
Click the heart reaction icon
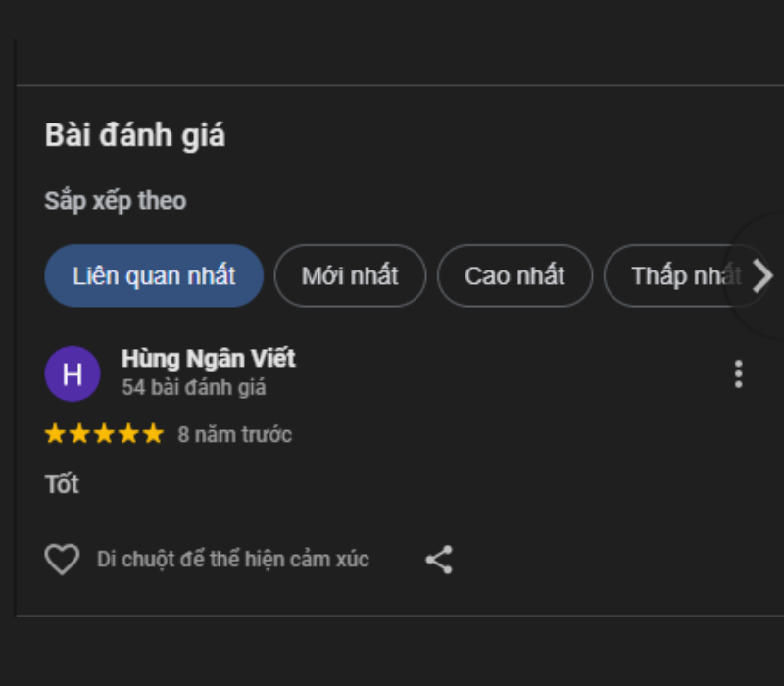pyautogui.click(x=62, y=560)
